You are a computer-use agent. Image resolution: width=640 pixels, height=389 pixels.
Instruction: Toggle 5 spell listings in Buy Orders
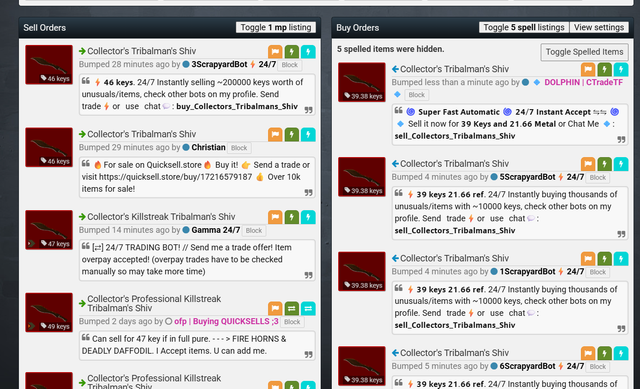(524, 27)
